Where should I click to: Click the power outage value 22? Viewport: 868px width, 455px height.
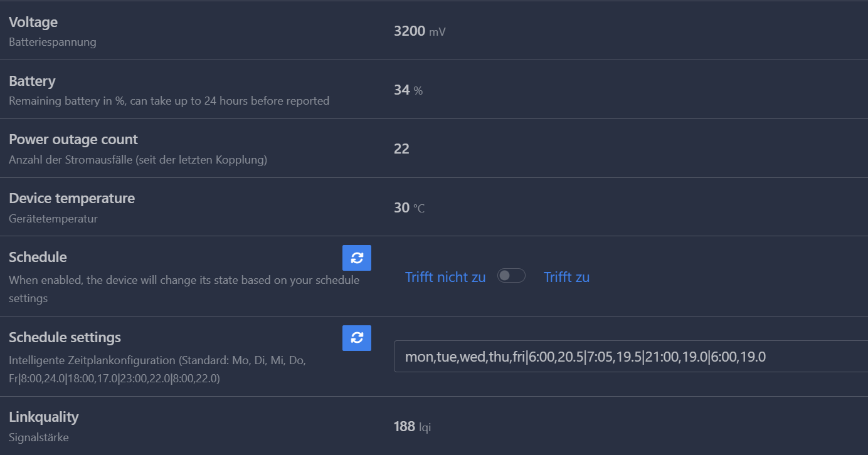(401, 149)
